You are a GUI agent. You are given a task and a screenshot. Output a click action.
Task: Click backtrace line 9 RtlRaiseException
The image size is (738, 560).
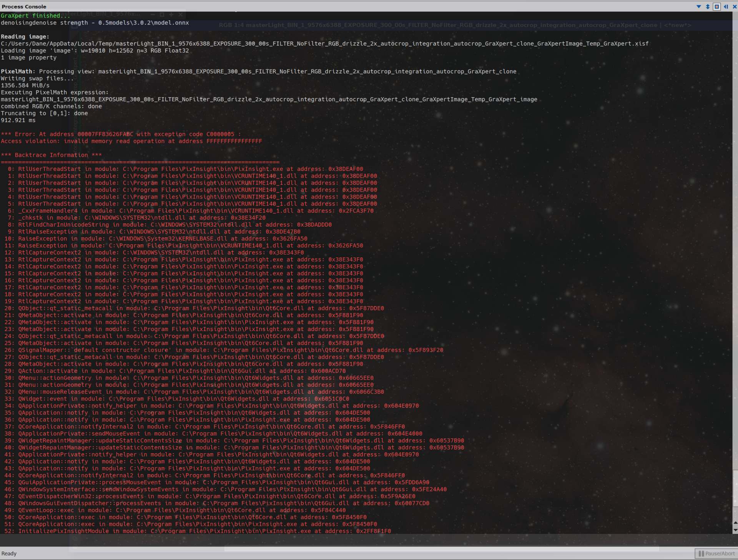[x=154, y=232]
